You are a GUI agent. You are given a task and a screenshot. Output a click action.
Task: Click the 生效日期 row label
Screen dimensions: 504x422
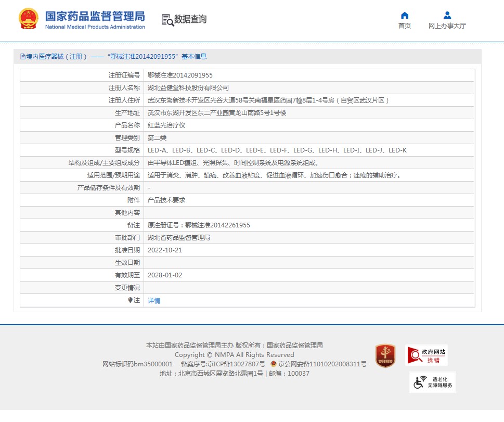point(127,263)
